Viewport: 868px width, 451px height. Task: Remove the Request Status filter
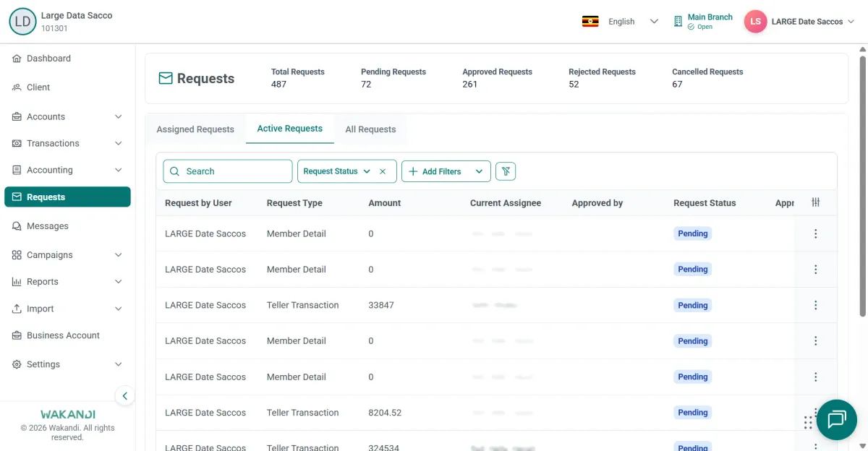(383, 171)
